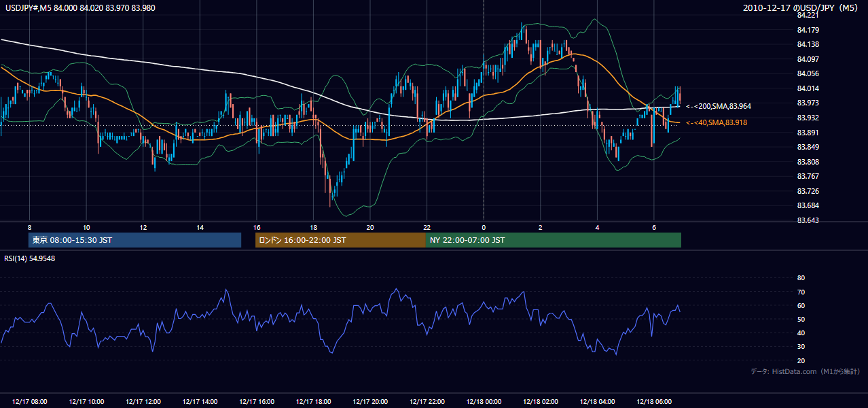Click price axis value 84.056
The image size is (868, 408).
pyautogui.click(x=808, y=74)
